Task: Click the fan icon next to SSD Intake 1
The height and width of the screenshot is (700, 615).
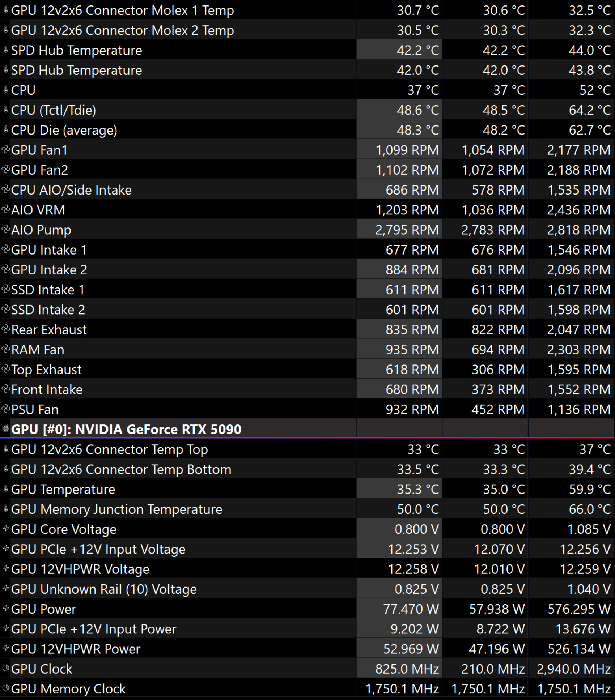Action: pyautogui.click(x=5, y=289)
